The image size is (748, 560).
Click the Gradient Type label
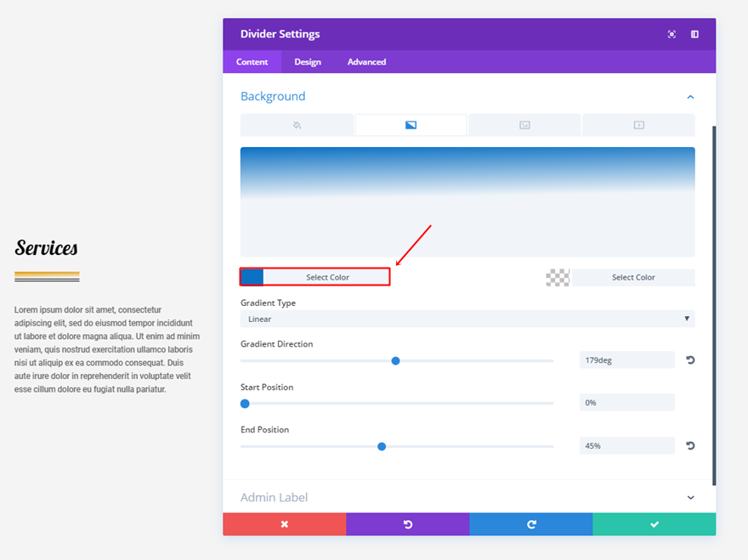(268, 303)
